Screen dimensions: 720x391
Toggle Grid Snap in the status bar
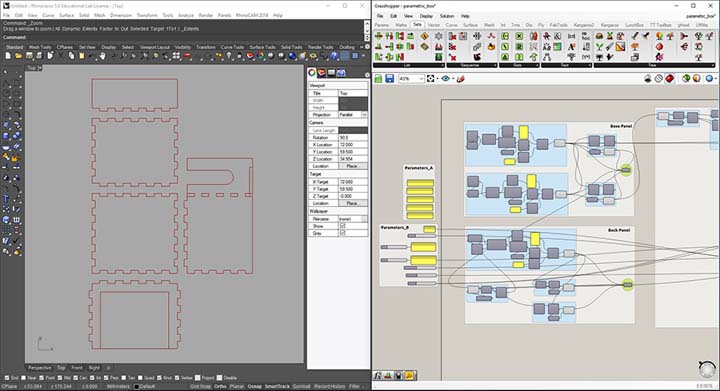pyautogui.click(x=201, y=386)
